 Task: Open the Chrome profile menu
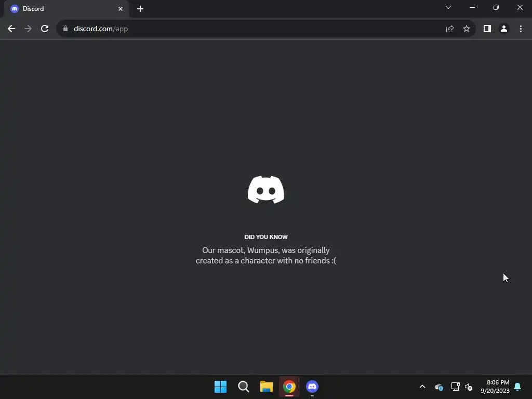tap(504, 29)
